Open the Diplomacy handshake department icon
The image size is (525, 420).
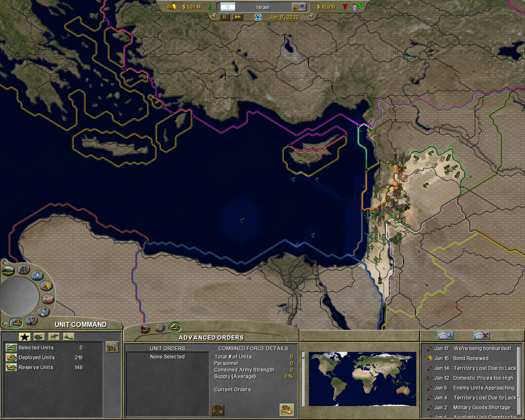click(48, 299)
